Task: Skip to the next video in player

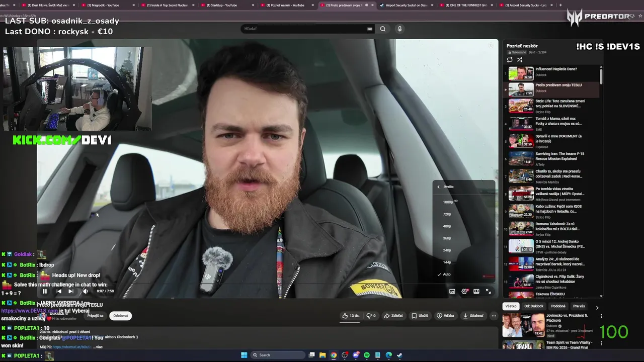Action: pos(71,291)
